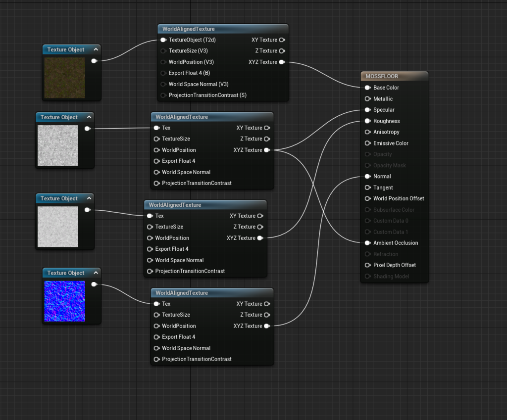Click the Metallic pin on MOSSFLOOR node
The width and height of the screenshot is (507, 420).
[x=368, y=99]
